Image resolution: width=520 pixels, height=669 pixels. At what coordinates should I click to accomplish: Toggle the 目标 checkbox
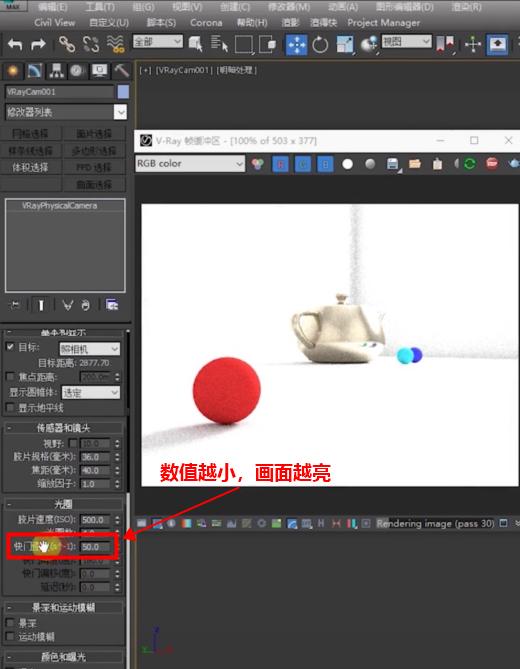pyautogui.click(x=10, y=346)
